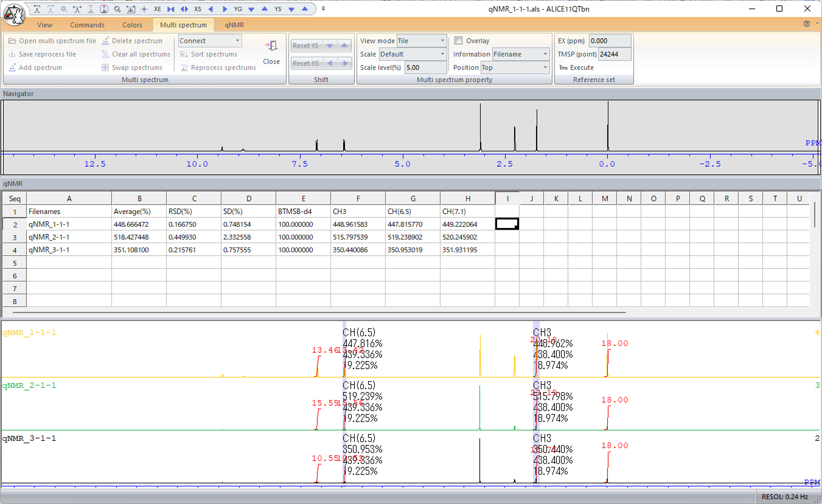822x504 pixels.
Task: Open the View mode dropdown showing Tile
Action: pos(422,41)
